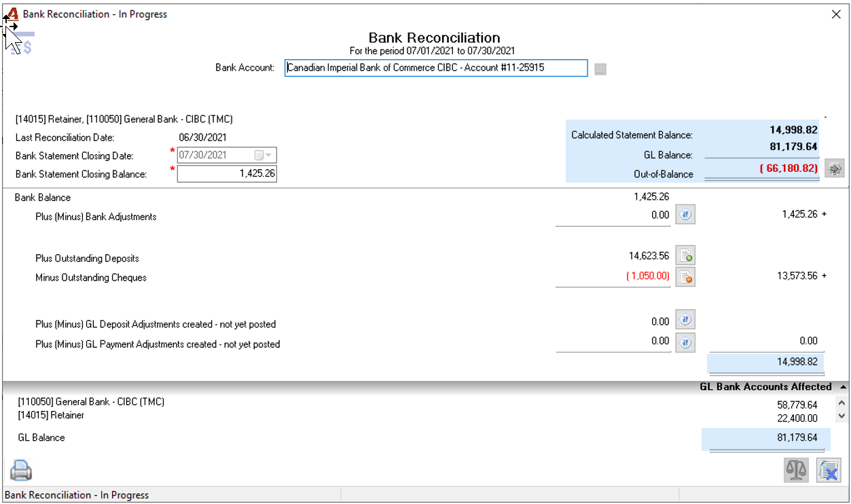View the Outstanding Deposits list button
The width and height of the screenshot is (851, 504).
click(685, 256)
